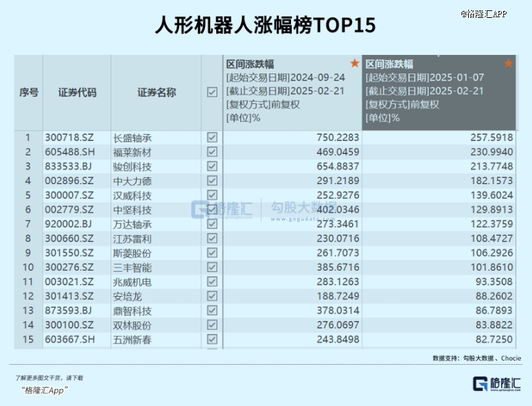
Task: Click the value 378.0314
Action: tap(338, 311)
